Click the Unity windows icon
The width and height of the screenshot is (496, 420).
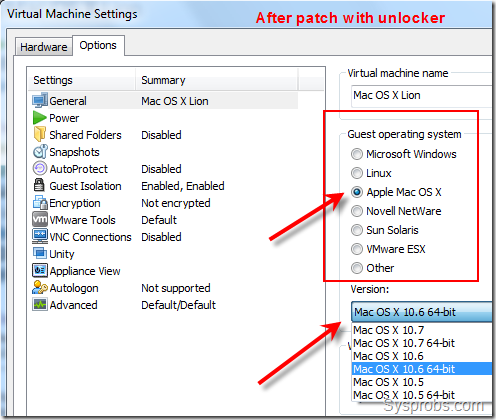(x=40, y=253)
